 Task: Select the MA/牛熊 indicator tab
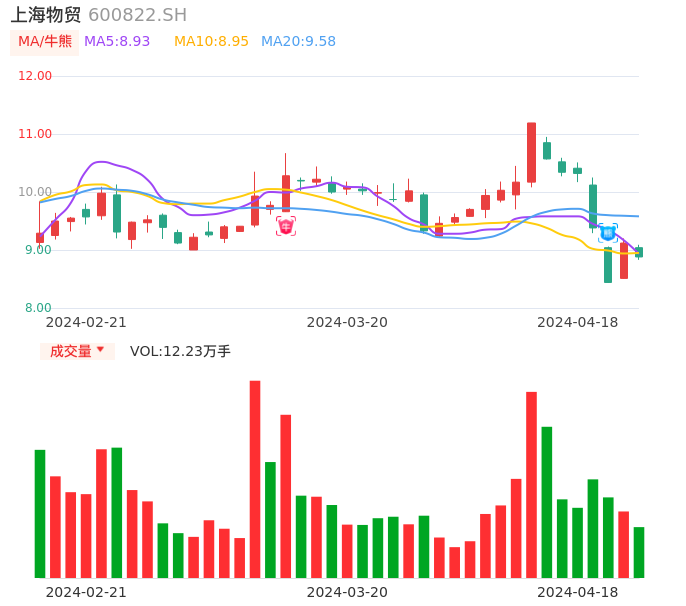(45, 42)
